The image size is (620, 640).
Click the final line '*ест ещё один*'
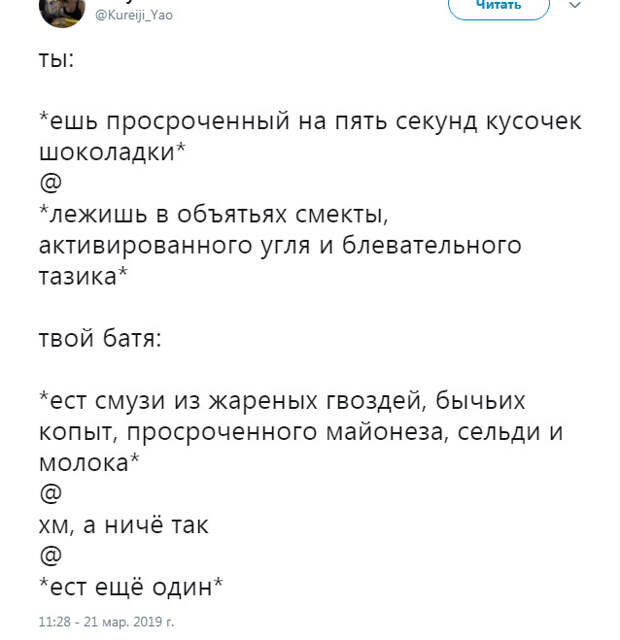tap(131, 587)
